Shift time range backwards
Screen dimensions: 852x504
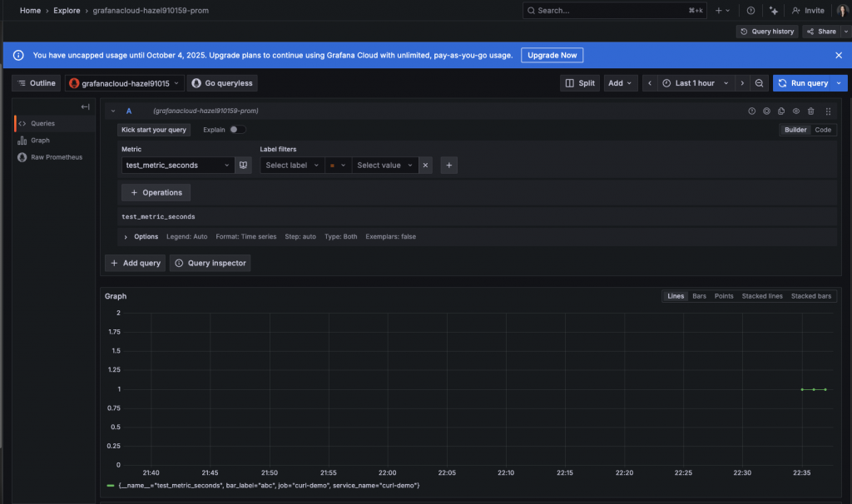point(650,83)
